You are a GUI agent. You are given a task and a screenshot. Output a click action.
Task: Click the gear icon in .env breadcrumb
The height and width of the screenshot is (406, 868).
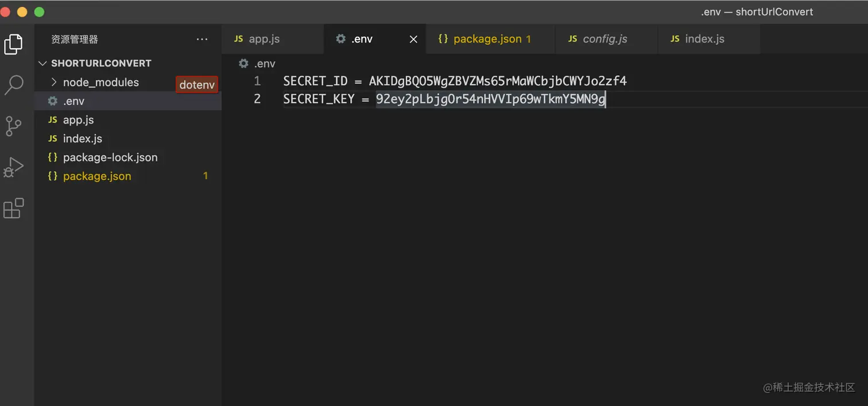pyautogui.click(x=243, y=64)
